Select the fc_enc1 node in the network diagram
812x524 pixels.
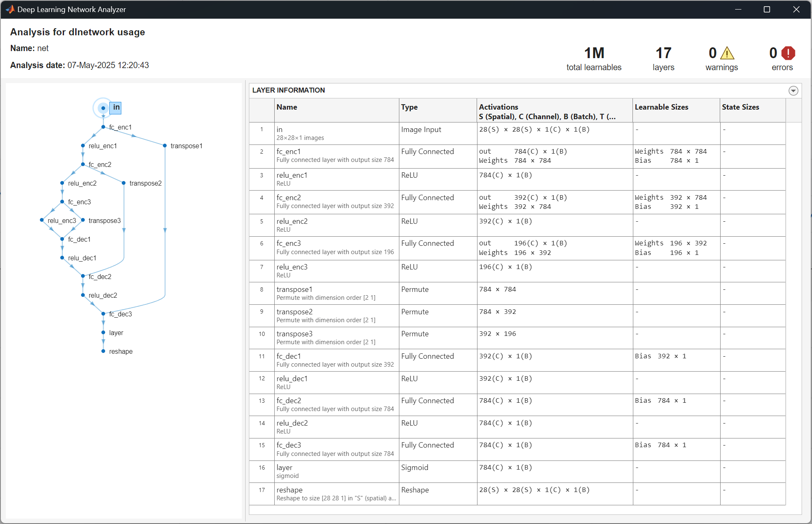click(103, 127)
